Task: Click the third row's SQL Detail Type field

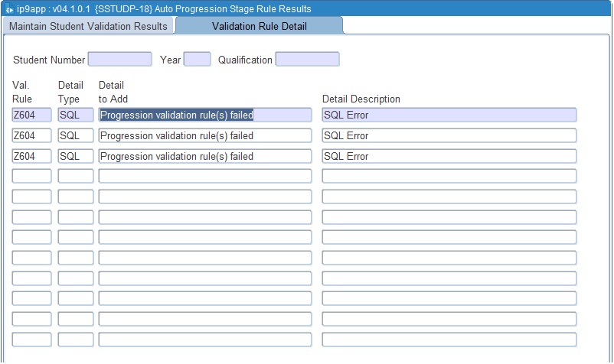Action: point(76,157)
